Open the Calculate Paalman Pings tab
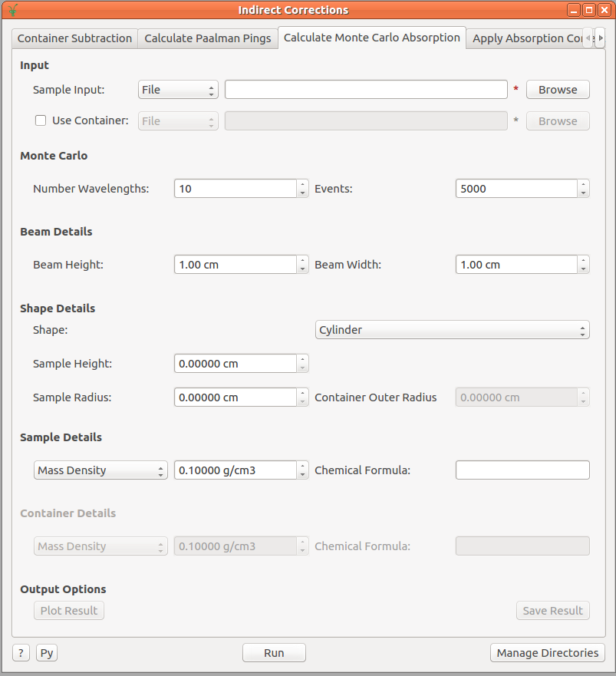The height and width of the screenshot is (676, 616). (x=207, y=38)
